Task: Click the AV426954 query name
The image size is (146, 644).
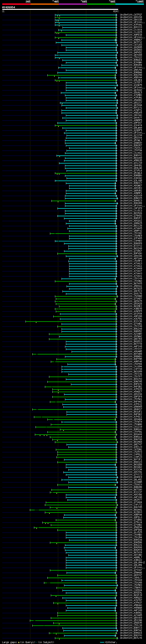Action: 8,7
